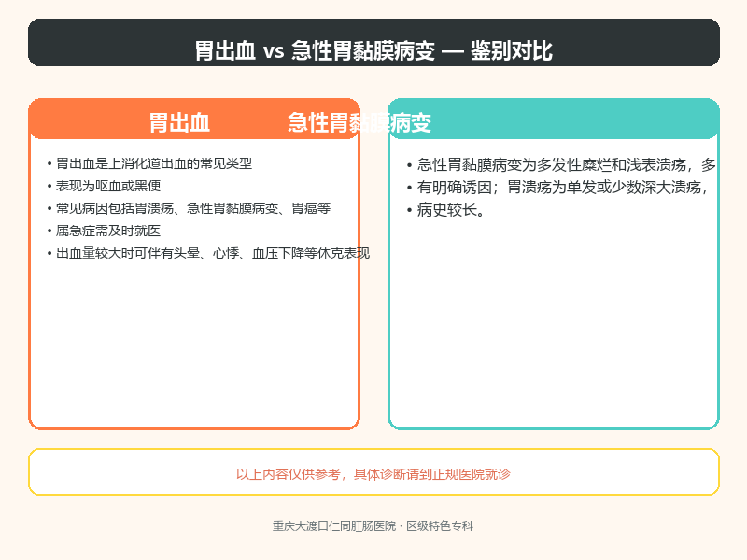
Task: Click the title '胃出血 vs 急性胃黏膜病变 — 鉴别对比'
Action: (x=373, y=50)
